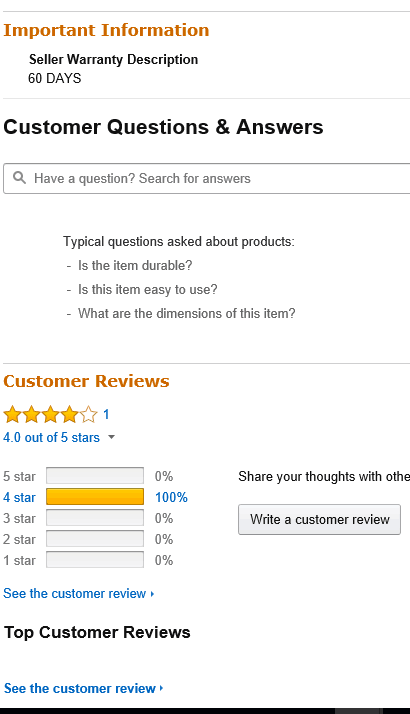410x714 pixels.
Task: Click the 100% percentage link
Action: pyautogui.click(x=171, y=497)
